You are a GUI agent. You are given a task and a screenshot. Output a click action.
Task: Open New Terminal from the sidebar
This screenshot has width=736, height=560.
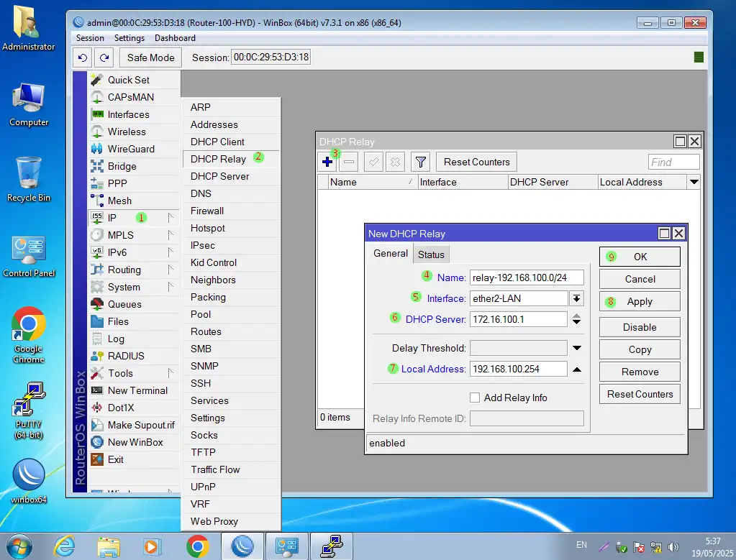click(x=137, y=390)
